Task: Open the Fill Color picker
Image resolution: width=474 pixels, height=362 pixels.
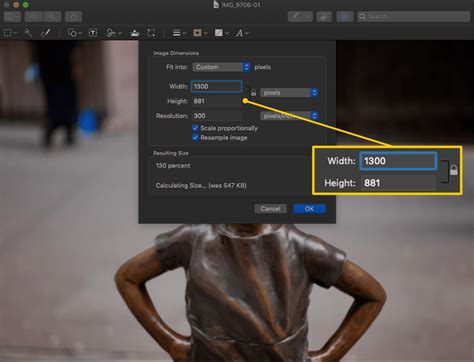Action: pyautogui.click(x=222, y=33)
